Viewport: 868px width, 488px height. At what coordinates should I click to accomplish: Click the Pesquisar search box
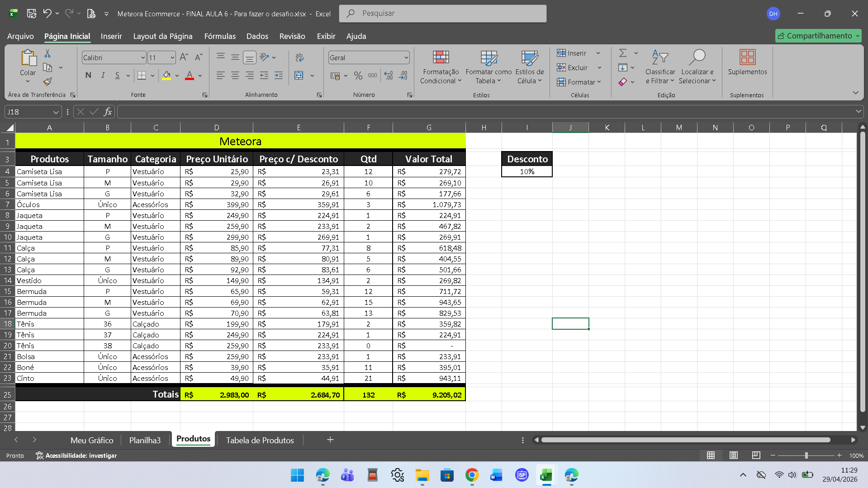(x=442, y=14)
